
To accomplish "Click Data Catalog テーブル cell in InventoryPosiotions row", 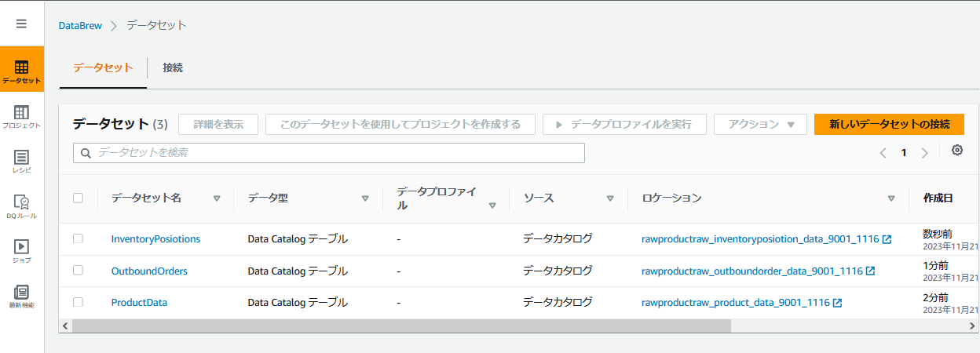I will (x=298, y=239).
